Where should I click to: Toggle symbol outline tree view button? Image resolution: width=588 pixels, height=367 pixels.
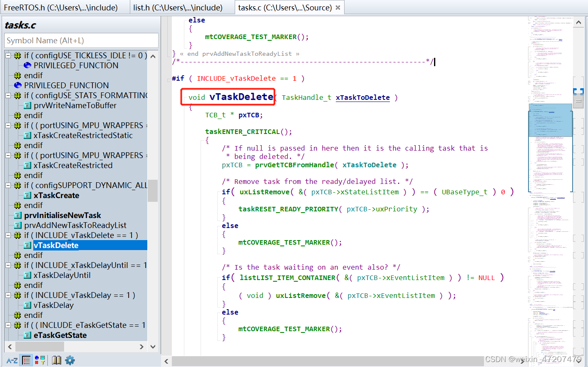pos(27,360)
